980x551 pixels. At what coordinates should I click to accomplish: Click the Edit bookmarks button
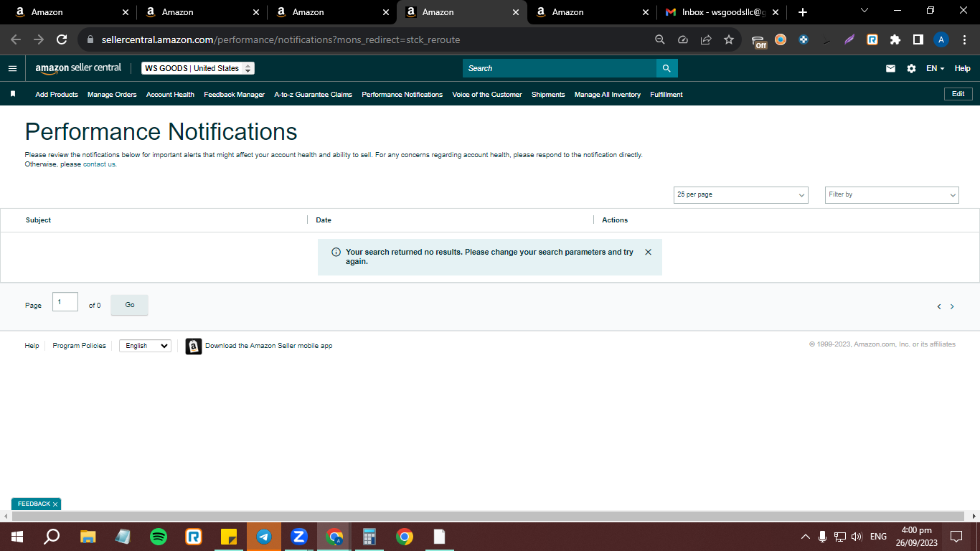[x=958, y=94]
